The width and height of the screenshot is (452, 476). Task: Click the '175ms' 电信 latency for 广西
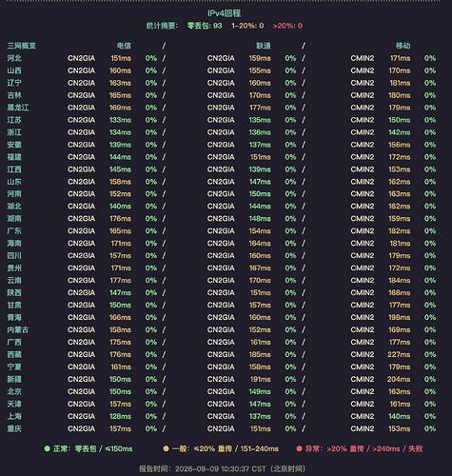(x=121, y=342)
